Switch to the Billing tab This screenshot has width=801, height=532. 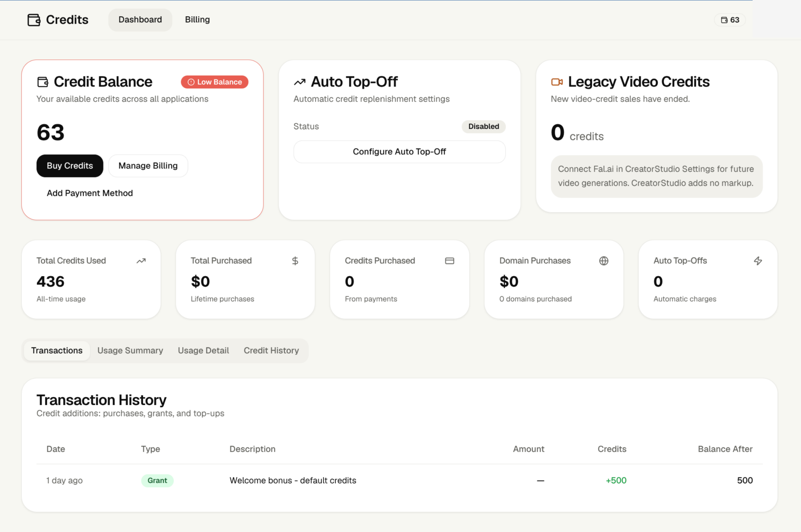click(x=197, y=19)
